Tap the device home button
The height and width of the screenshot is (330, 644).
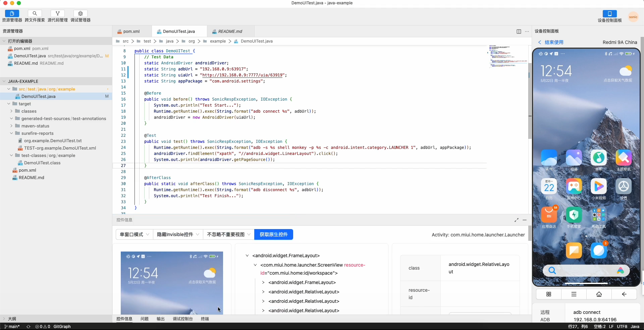[599, 294]
